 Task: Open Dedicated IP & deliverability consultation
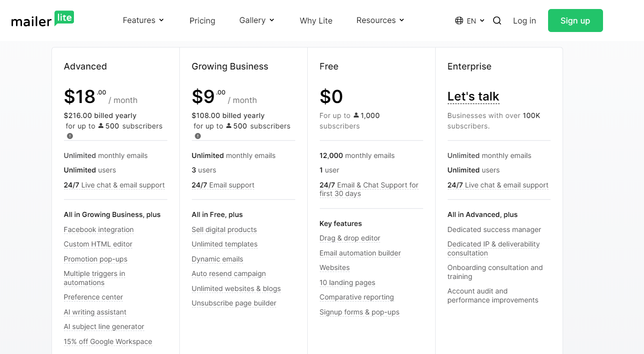pos(493,248)
